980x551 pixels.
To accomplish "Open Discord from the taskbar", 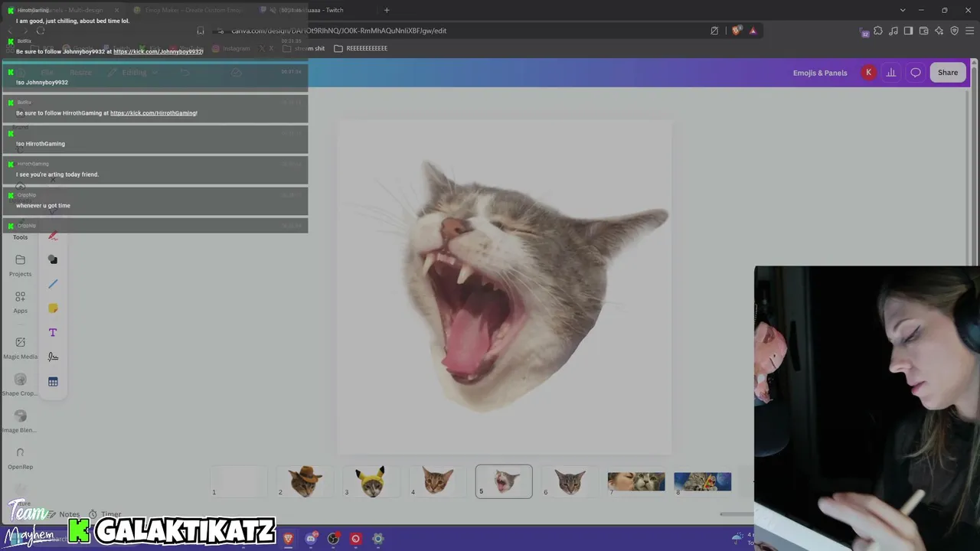I will click(x=311, y=539).
